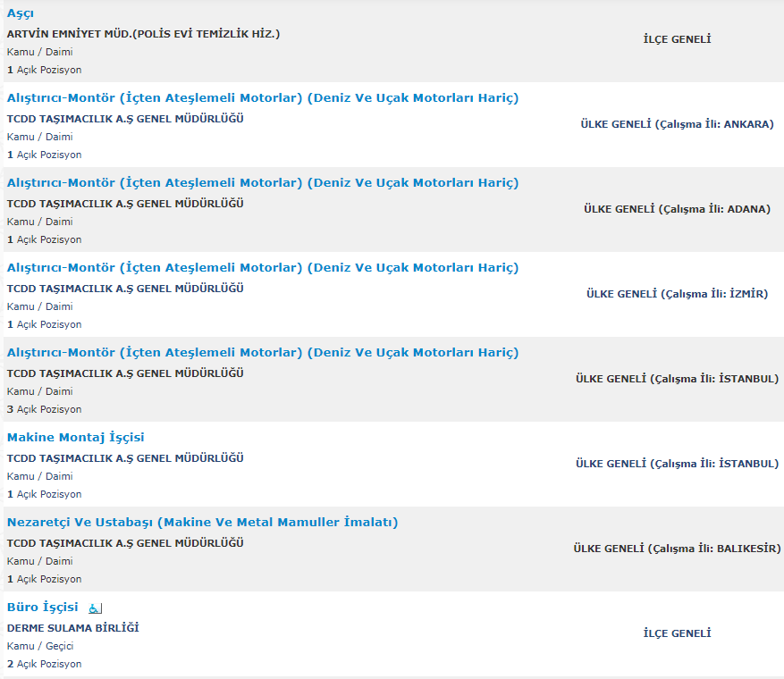Image resolution: width=784 pixels, height=679 pixels.
Task: Open Alıştırıcı-Montör listing for İZMİR
Action: click(263, 268)
